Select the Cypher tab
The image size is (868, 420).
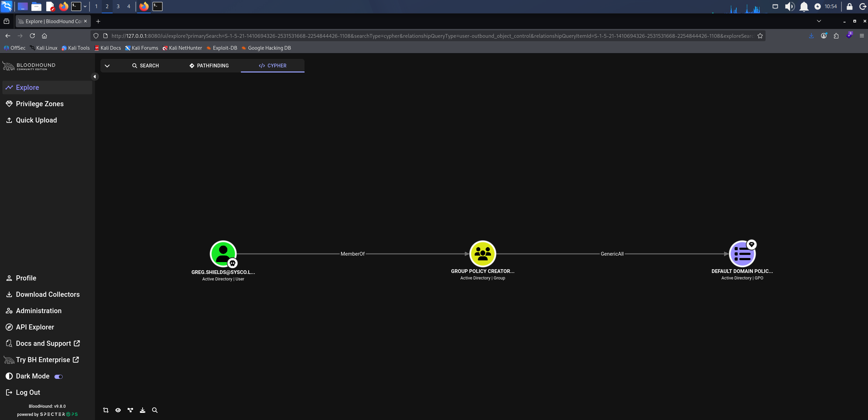273,66
